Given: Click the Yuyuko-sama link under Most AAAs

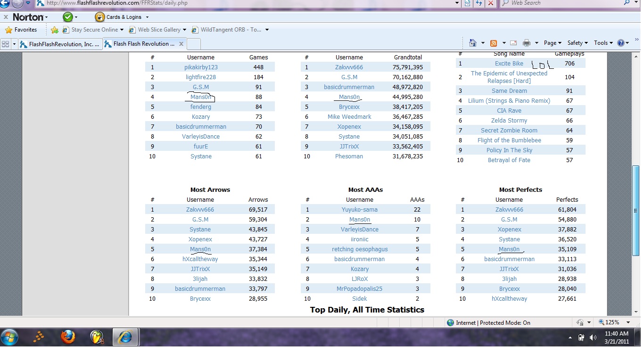Looking at the screenshot, I should point(359,209).
